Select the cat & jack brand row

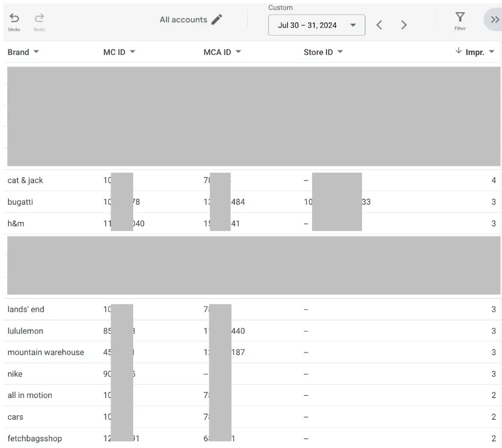(x=25, y=180)
